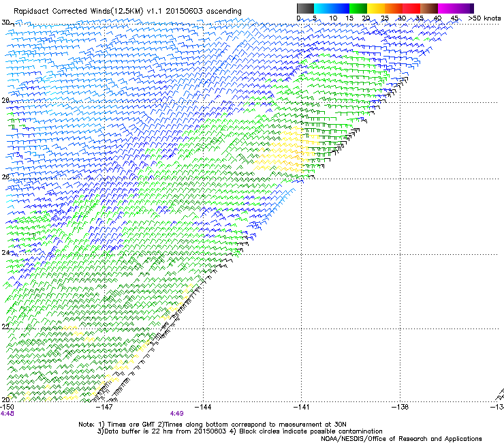504x443 pixels.
Task: Click the latitude label '26'
Action: point(5,177)
